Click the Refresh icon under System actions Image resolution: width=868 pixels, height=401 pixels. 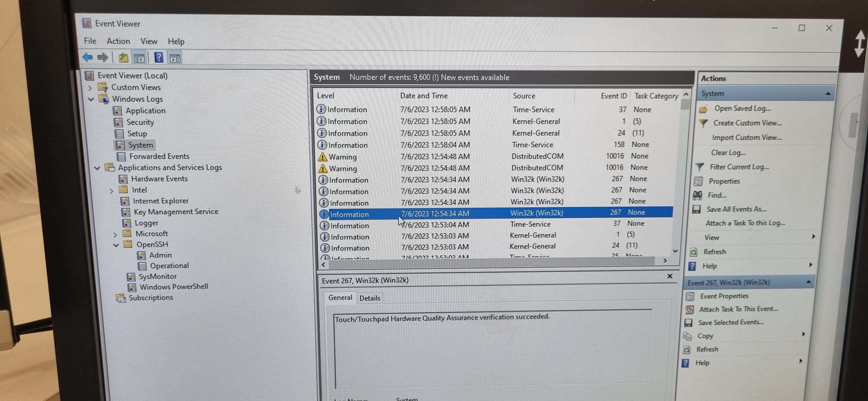point(693,252)
